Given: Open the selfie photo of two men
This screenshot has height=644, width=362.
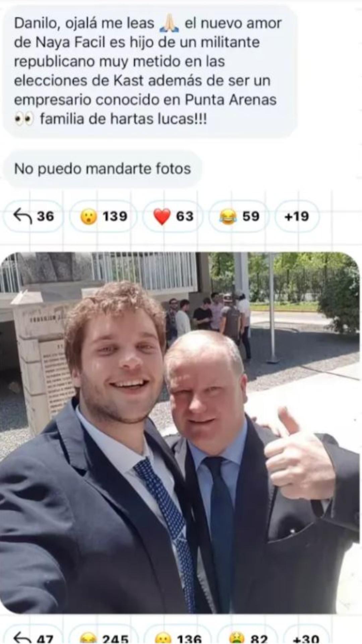Looking at the screenshot, I should [x=180, y=433].
